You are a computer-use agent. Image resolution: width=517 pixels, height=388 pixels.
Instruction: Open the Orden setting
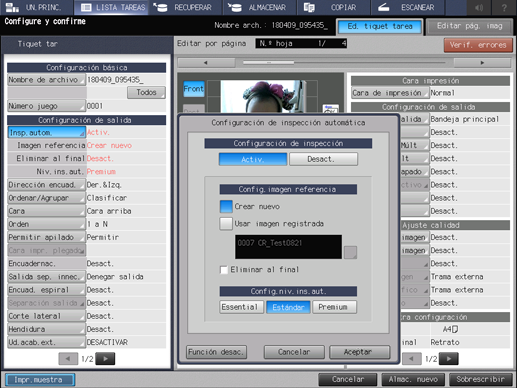click(x=46, y=224)
